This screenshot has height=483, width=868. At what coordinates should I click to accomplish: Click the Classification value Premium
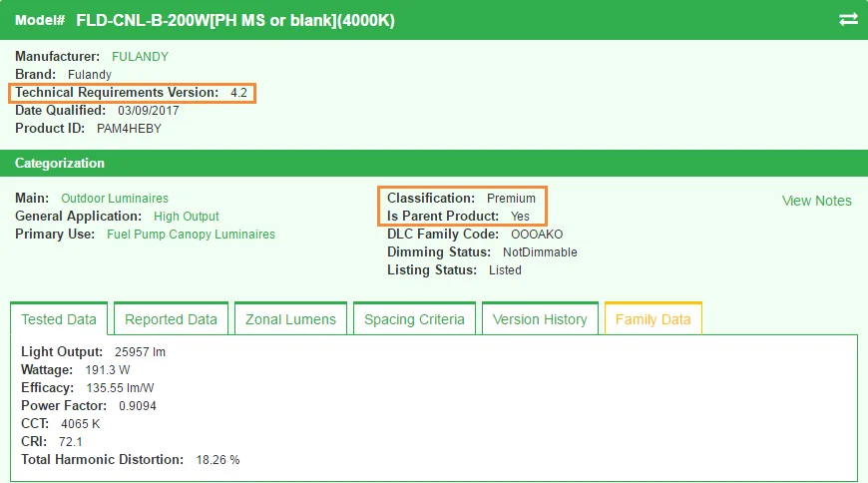pyautogui.click(x=511, y=199)
